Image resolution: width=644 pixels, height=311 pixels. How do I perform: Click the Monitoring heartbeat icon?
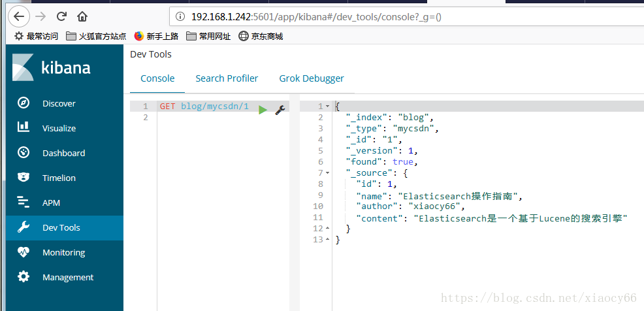tap(24, 252)
